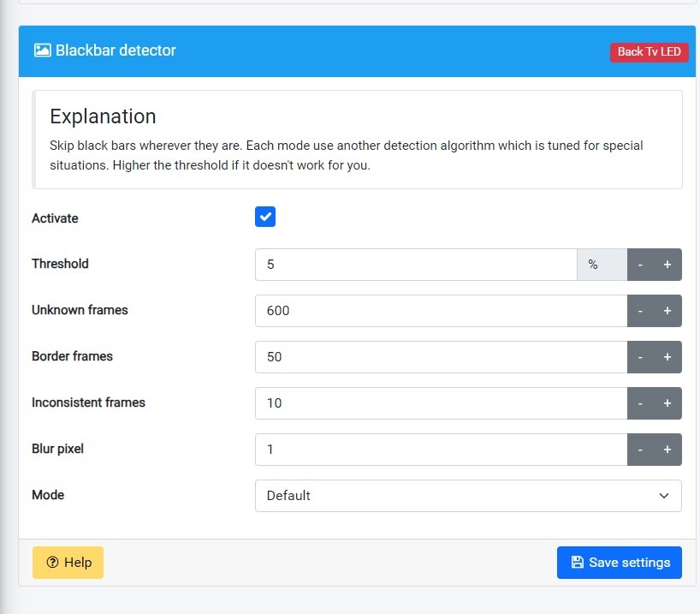Decrease Border frames with minus button

coord(640,357)
